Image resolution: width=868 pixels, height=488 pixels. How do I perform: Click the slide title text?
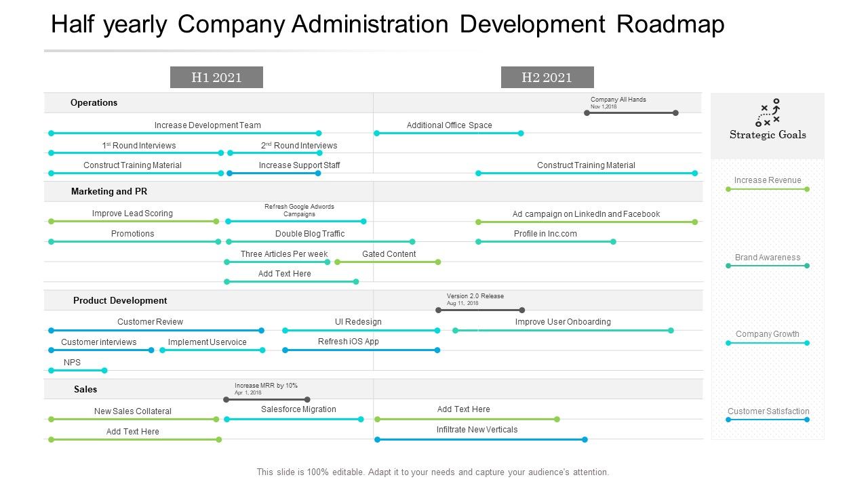point(388,24)
